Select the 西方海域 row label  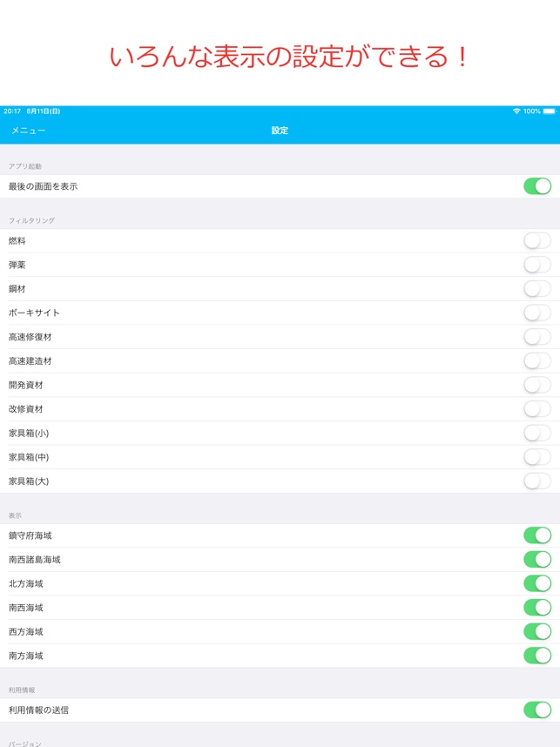click(x=26, y=632)
